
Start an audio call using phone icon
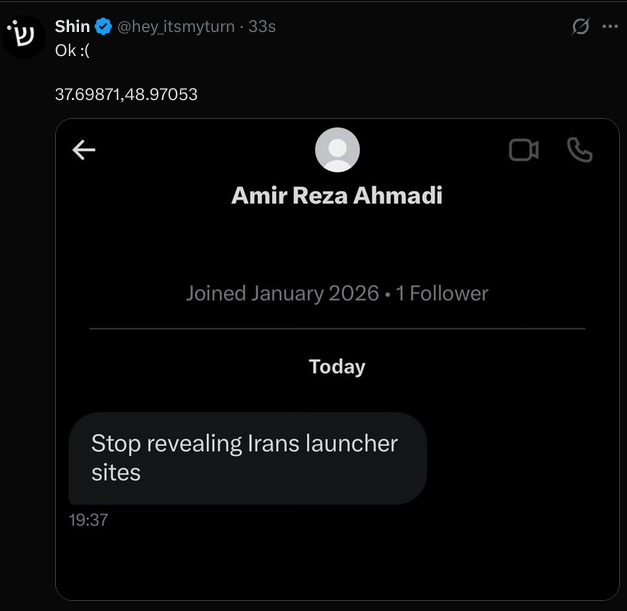pos(579,150)
